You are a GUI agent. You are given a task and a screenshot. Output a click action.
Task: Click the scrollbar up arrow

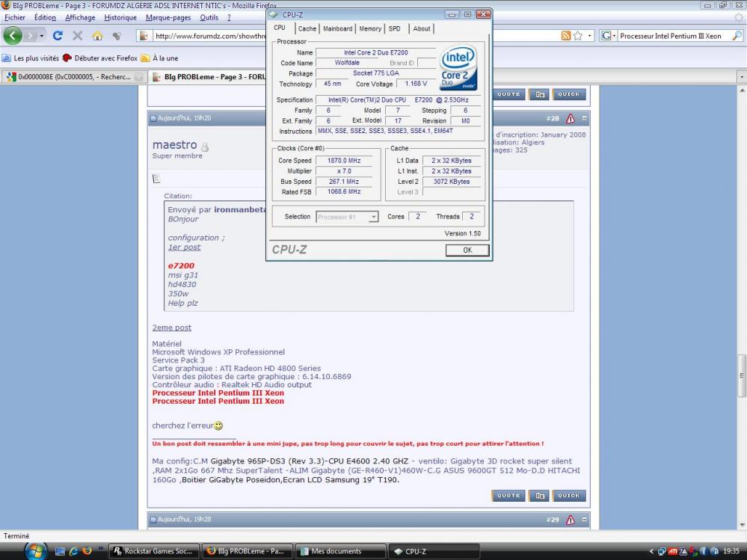point(742,90)
